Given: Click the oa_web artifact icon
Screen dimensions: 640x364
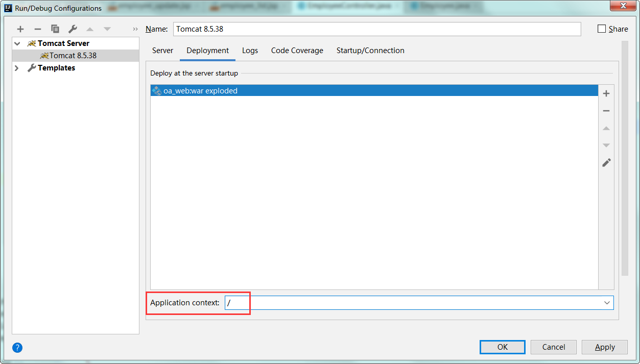Looking at the screenshot, I should pyautogui.click(x=157, y=91).
